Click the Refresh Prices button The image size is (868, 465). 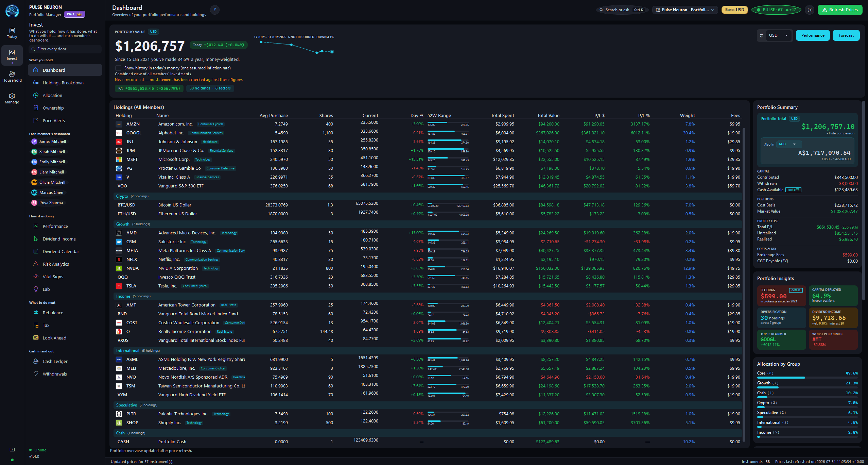(x=840, y=10)
